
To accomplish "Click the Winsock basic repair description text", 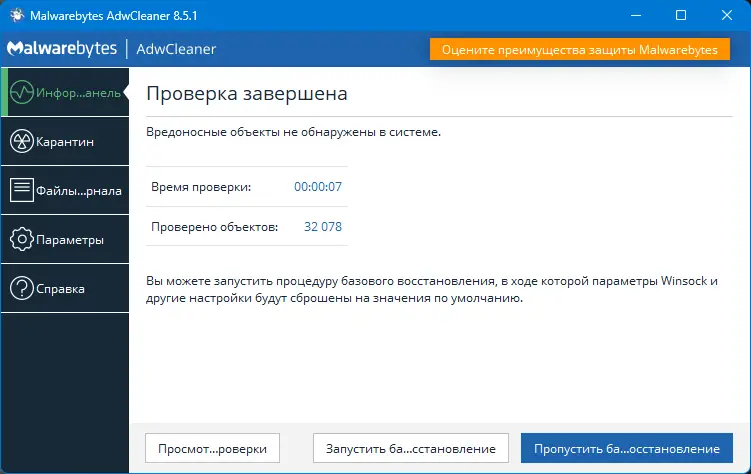I will click(x=432, y=289).
